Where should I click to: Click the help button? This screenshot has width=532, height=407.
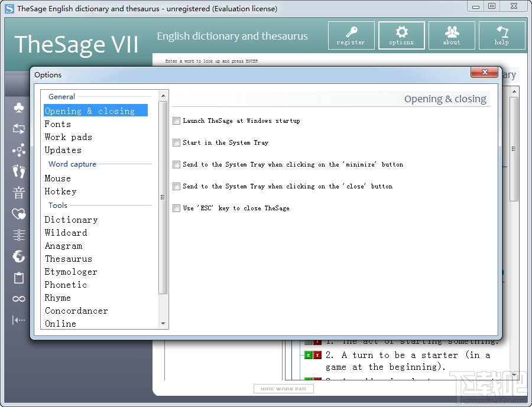coord(502,35)
